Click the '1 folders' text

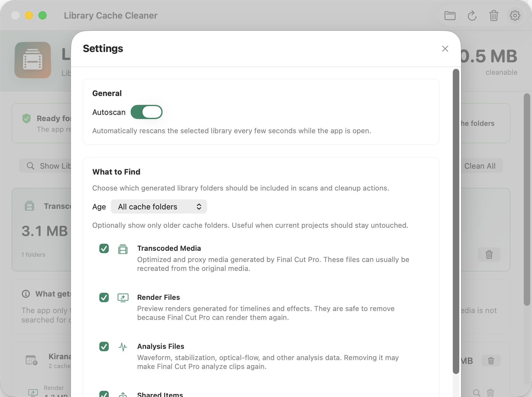pos(33,255)
